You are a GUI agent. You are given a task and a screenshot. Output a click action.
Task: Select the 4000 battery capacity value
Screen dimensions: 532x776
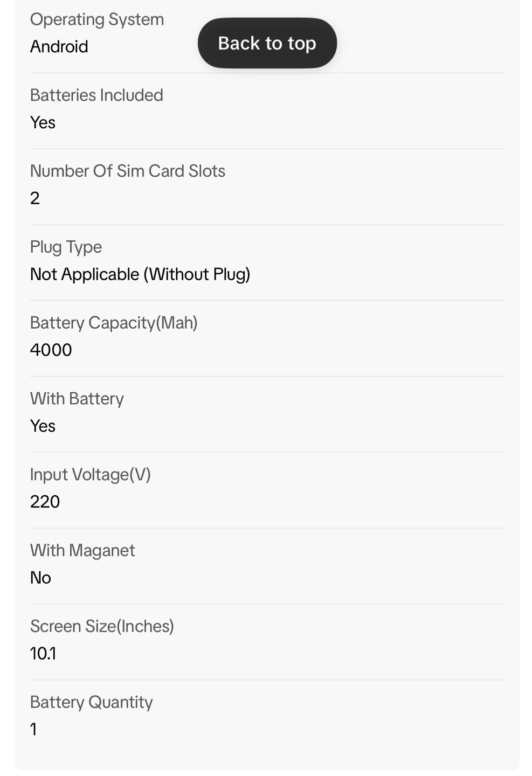coord(51,350)
